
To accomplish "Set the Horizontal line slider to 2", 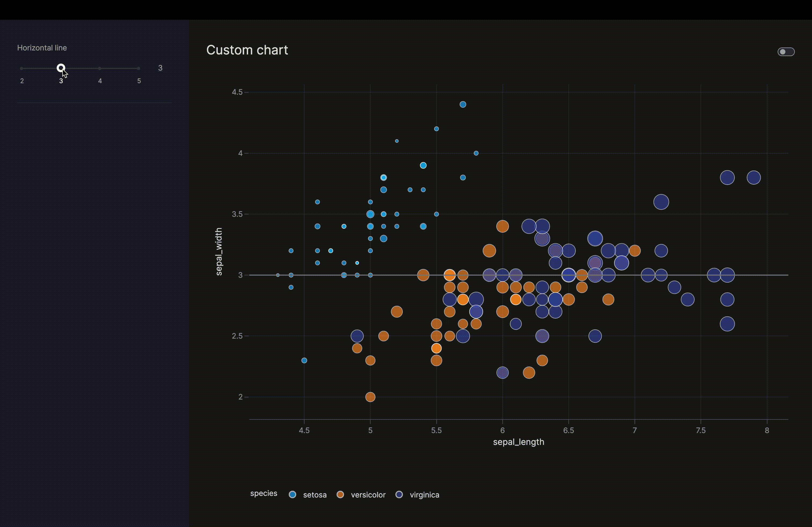I will 22,68.
